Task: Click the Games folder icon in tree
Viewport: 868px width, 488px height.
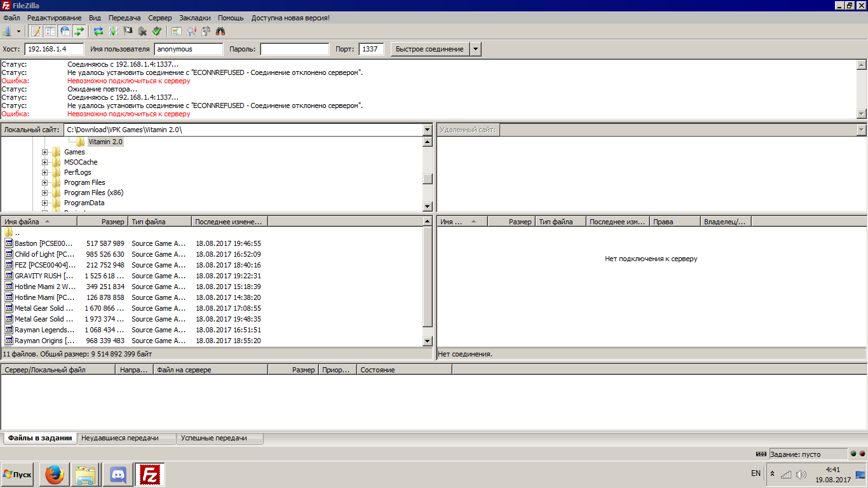Action: pyautogui.click(x=57, y=152)
